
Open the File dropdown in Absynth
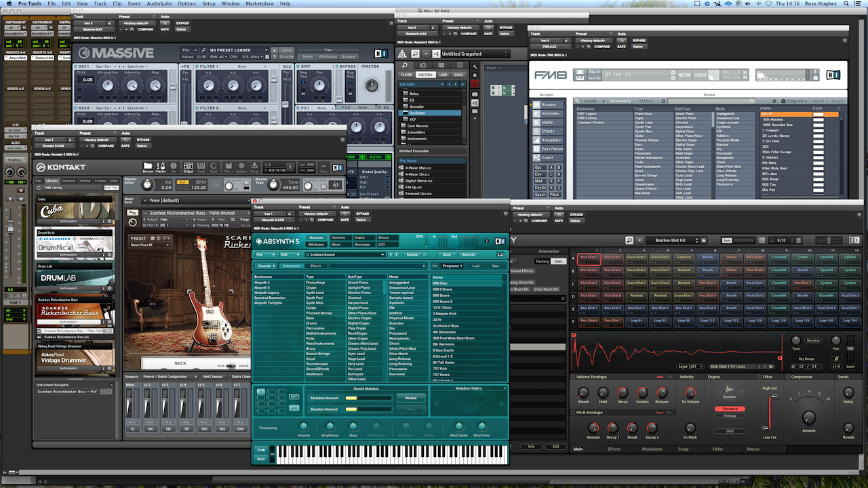pos(265,254)
